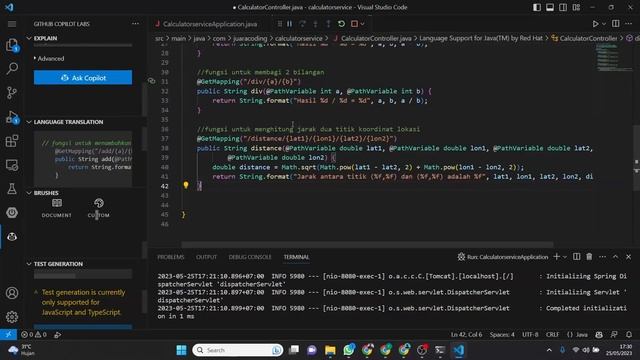Viewport: 640px width, 360px height.
Task: Stop the debug session
Action: click(x=354, y=24)
